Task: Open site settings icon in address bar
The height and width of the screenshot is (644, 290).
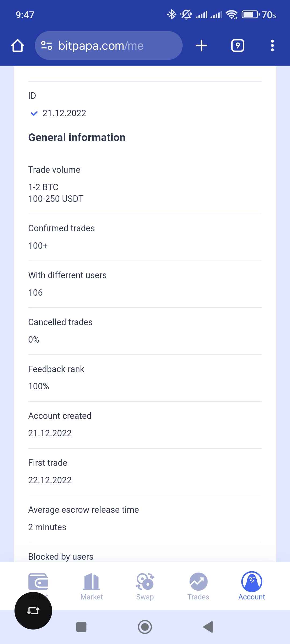Action: pyautogui.click(x=46, y=46)
